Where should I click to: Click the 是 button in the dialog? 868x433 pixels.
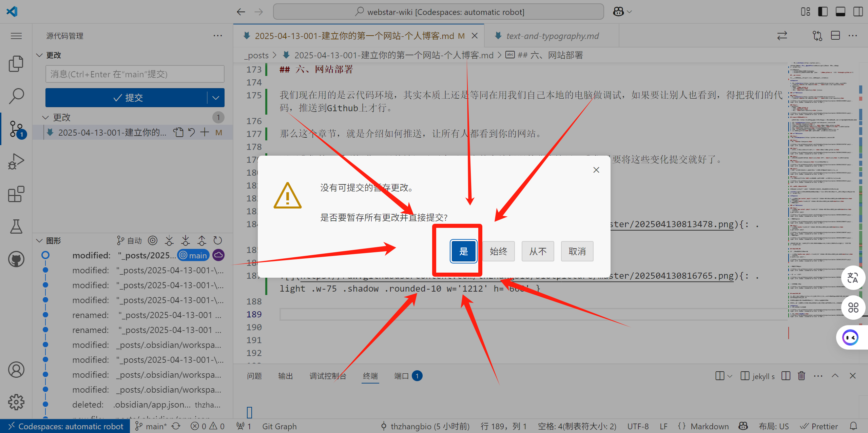pos(463,251)
